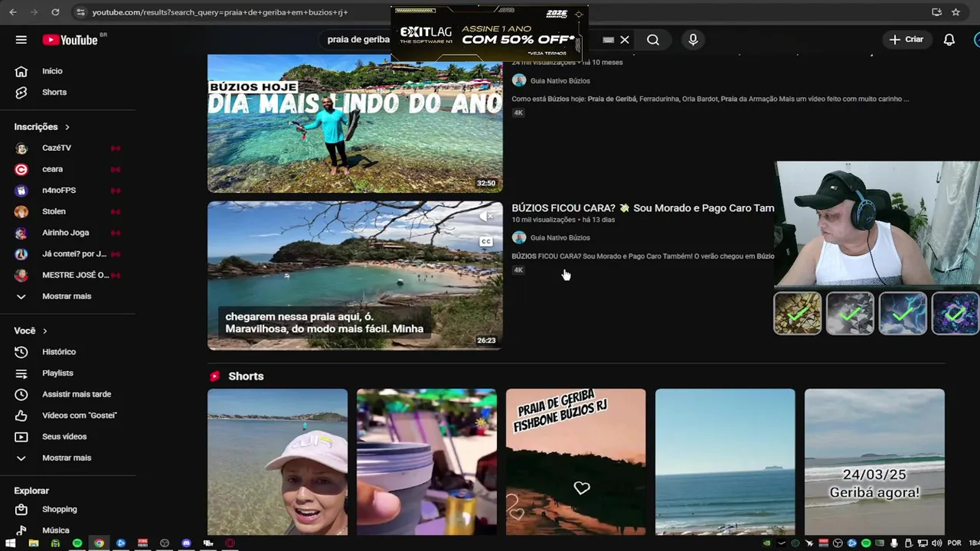Open the Geribá agora 24/03/25 Short
The height and width of the screenshot is (551, 980).
click(x=874, y=461)
